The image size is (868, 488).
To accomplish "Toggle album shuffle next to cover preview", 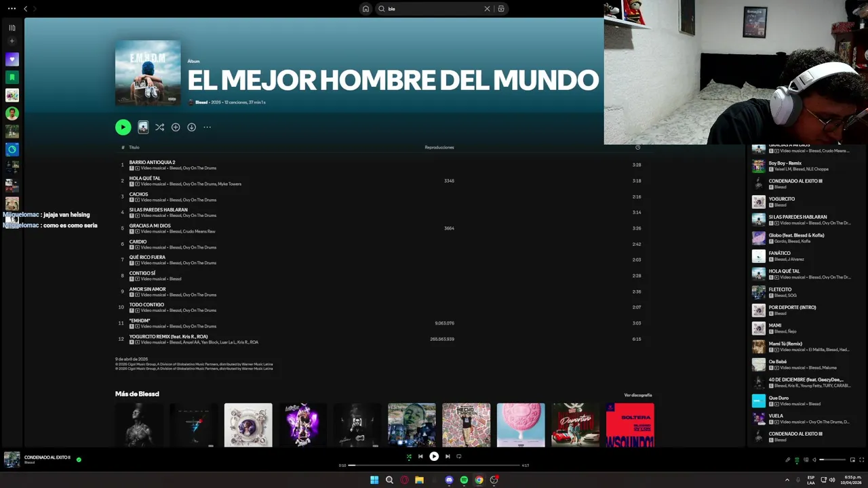I will (x=159, y=127).
